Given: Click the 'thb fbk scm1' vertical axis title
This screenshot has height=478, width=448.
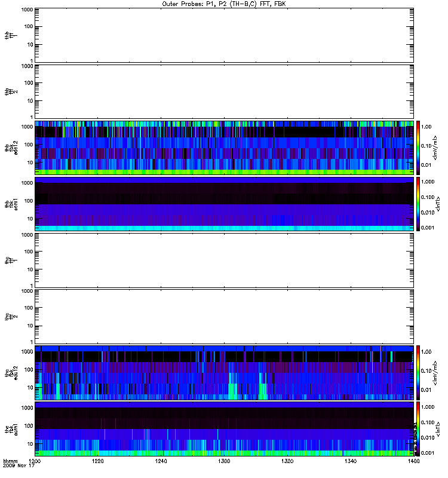Looking at the screenshot, I should coord(11,204).
